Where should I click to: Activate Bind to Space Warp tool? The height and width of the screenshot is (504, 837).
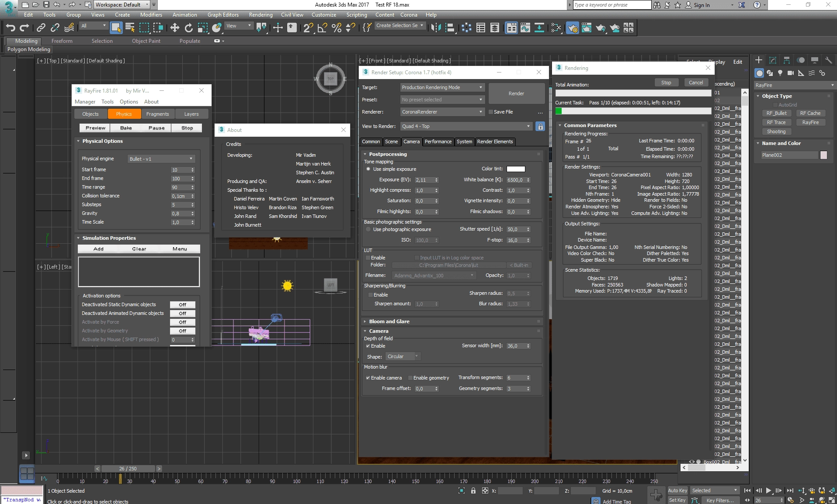tap(69, 28)
